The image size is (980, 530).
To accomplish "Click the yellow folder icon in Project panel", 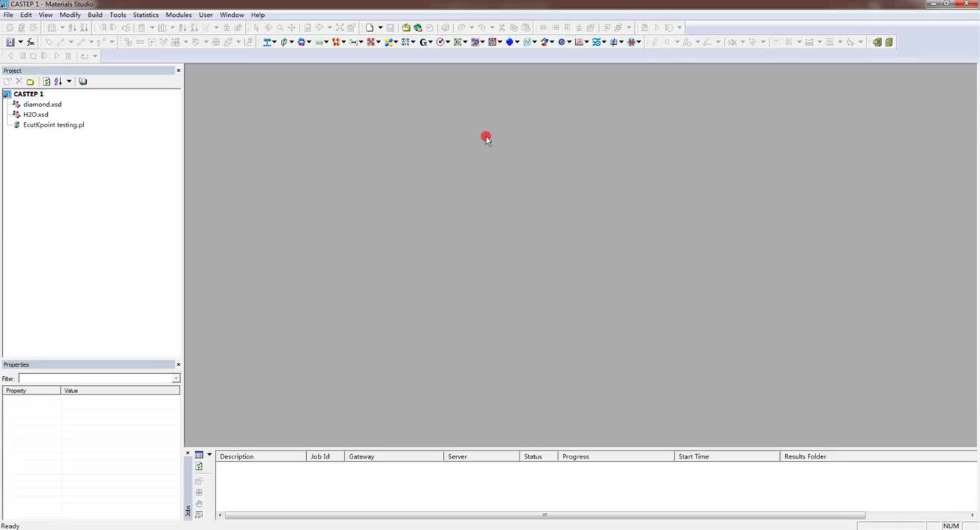I will 30,82.
